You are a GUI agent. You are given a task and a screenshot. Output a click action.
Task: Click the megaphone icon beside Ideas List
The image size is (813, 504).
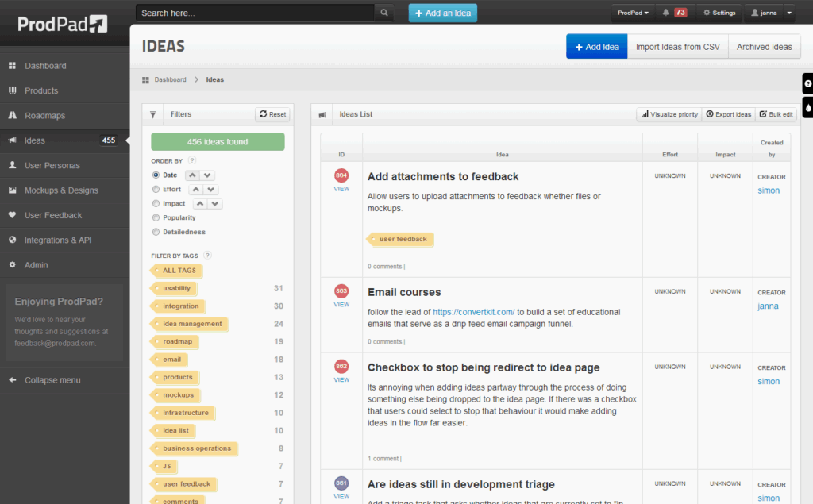322,114
